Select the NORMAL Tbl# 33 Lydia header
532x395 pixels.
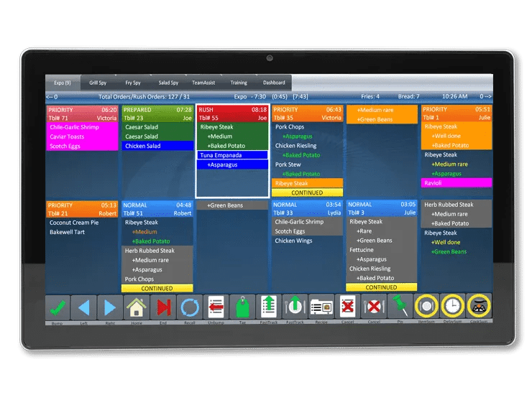(307, 209)
